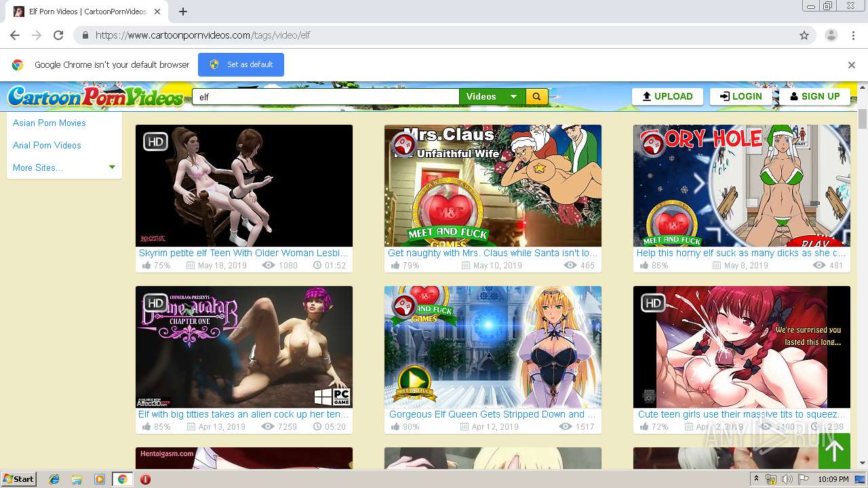Click the '7259' view count text
Viewport: 868px width, 488px height.
(287, 427)
